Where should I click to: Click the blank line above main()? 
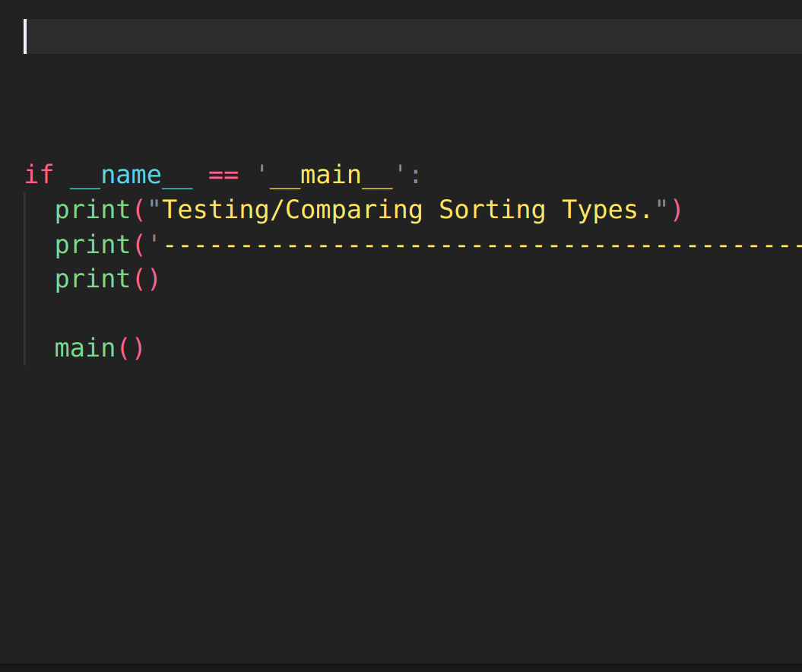(x=228, y=314)
